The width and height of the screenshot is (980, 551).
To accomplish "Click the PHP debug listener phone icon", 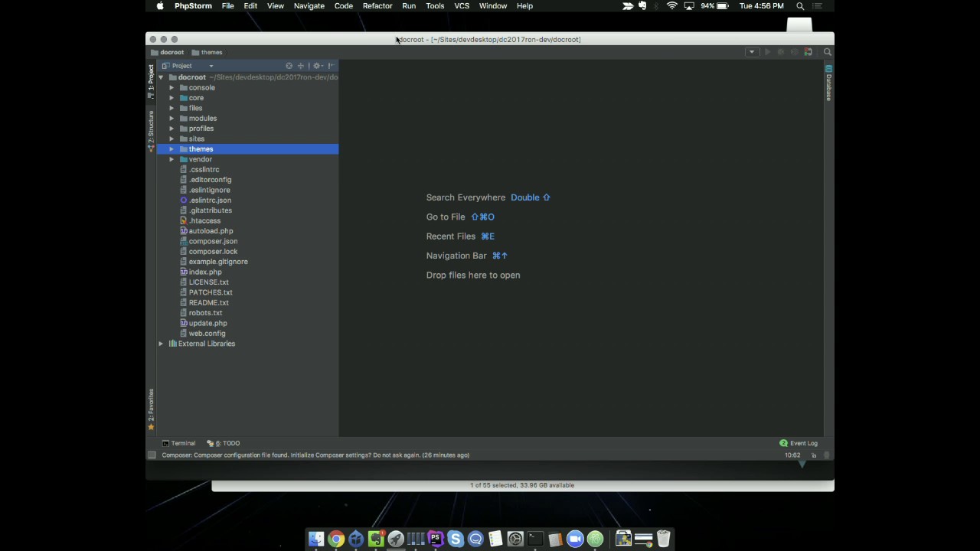I will 808,52.
